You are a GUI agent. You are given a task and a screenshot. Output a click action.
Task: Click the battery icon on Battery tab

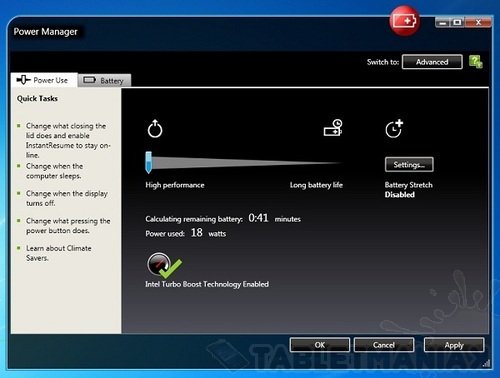coord(89,80)
